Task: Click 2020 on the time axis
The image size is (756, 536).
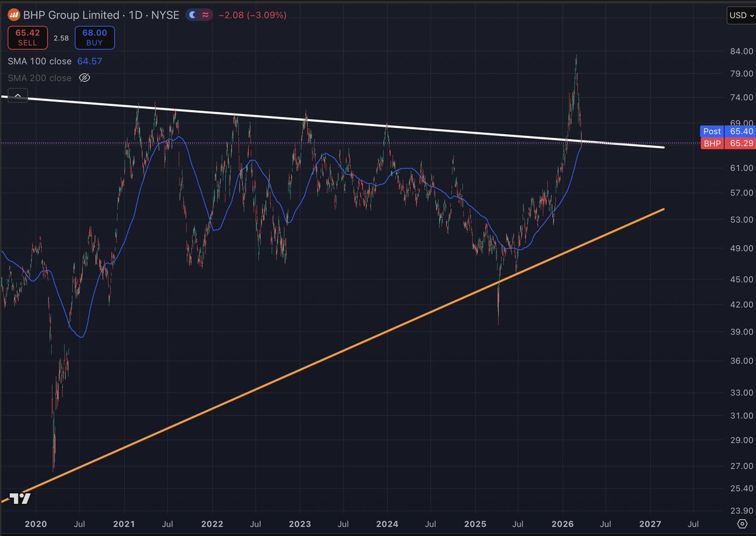Action: (x=35, y=523)
